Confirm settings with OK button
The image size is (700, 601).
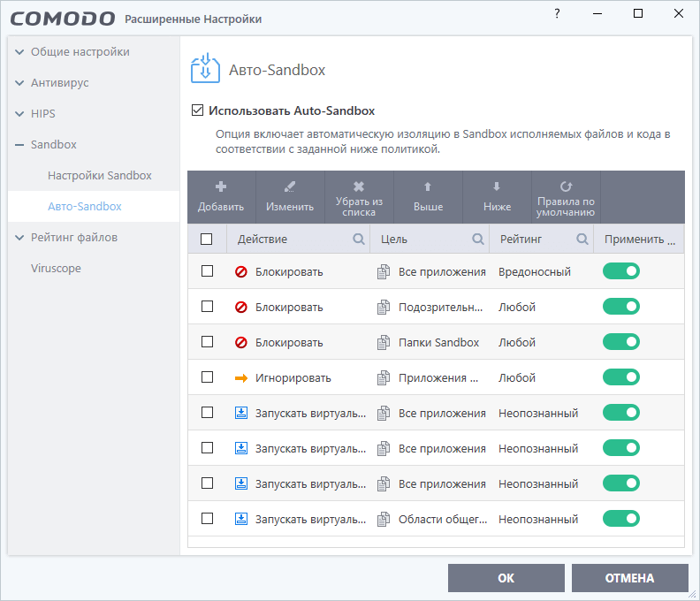[x=506, y=578]
